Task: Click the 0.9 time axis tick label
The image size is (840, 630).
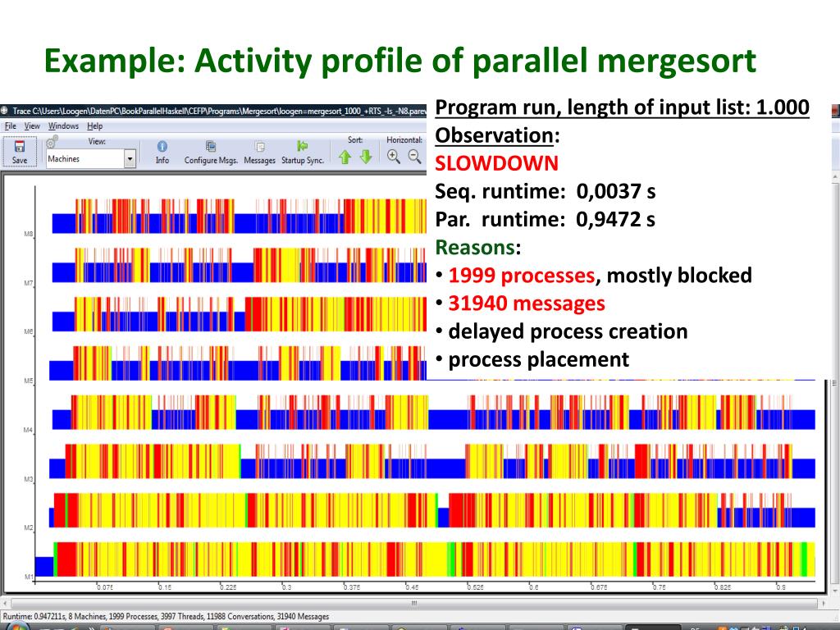Action: point(781,587)
